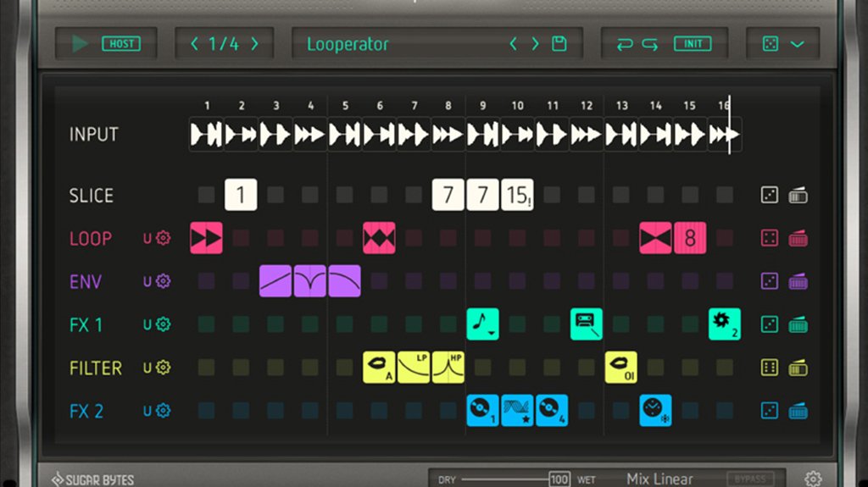Randomize the FX 1 row with dice
The width and height of the screenshot is (868, 487).
pos(770,324)
